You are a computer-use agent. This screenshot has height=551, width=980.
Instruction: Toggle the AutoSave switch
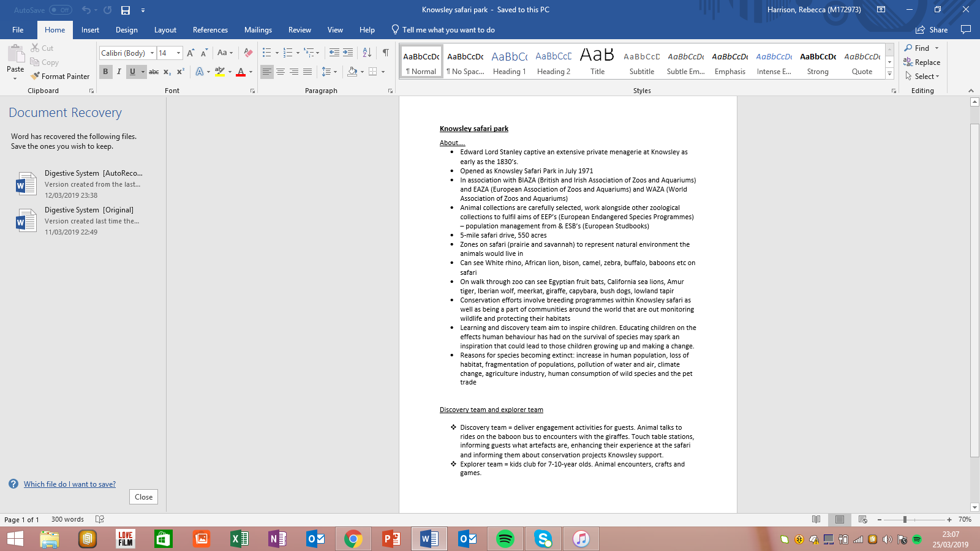pyautogui.click(x=60, y=10)
